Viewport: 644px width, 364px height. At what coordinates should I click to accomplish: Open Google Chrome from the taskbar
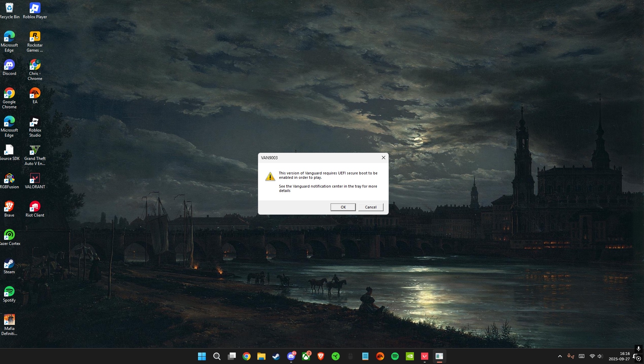[x=247, y=356]
